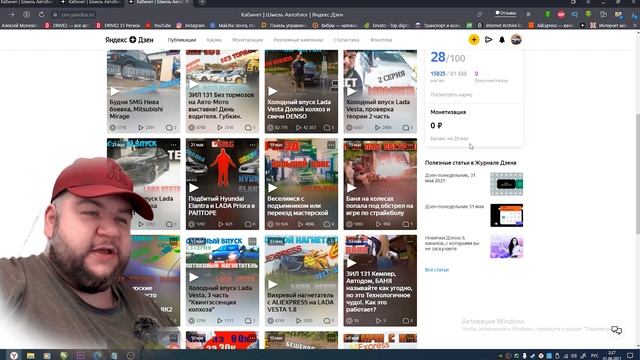Screen dimensions: 640x360
Task: Open the dark calendar thumbnail of second Дзен-понедельник article
Action: click(507, 215)
